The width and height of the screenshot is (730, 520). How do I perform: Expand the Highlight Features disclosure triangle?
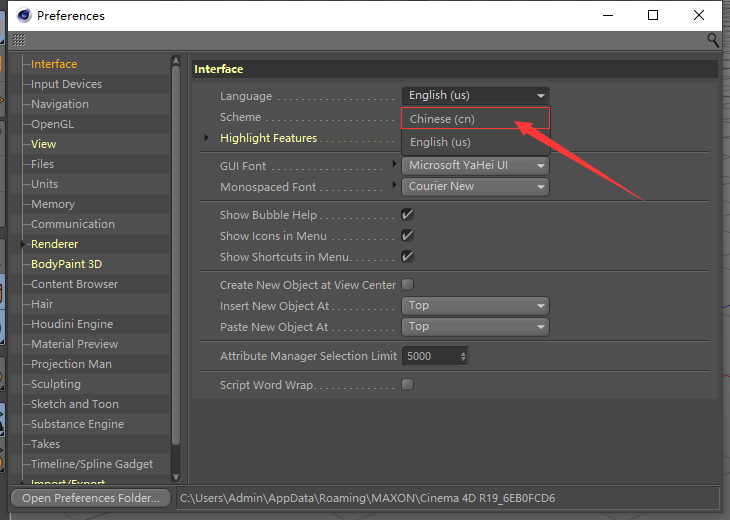click(206, 138)
